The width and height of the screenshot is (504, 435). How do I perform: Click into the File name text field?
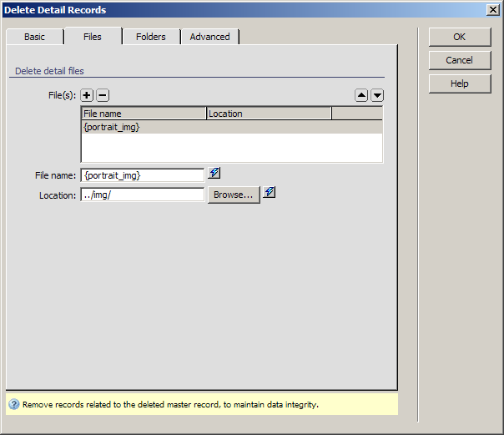pos(142,175)
